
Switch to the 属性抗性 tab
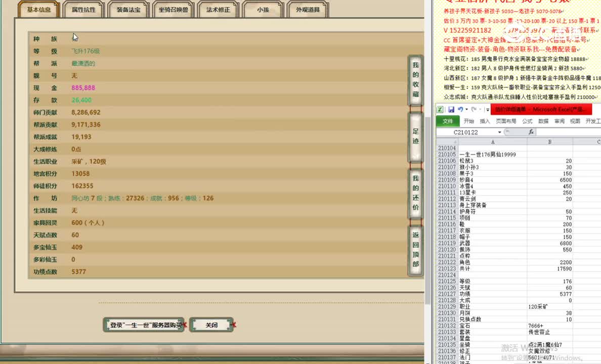tap(83, 10)
